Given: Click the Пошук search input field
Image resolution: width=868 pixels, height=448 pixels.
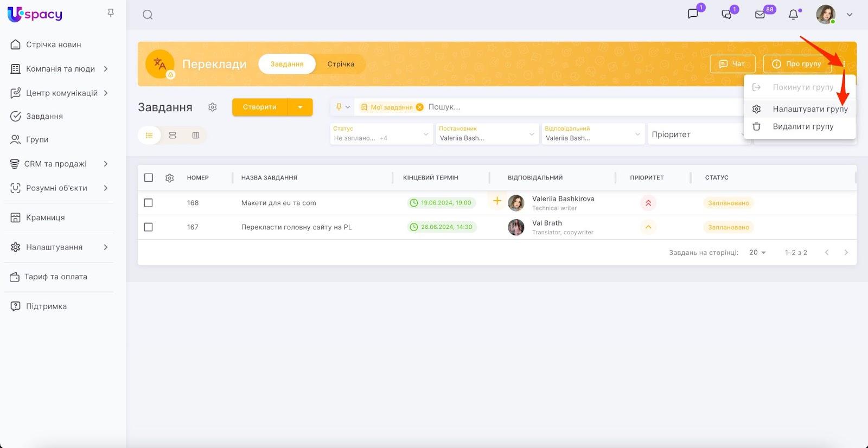Looking at the screenshot, I should point(542,107).
